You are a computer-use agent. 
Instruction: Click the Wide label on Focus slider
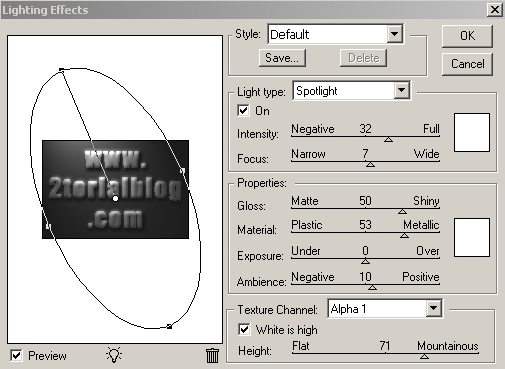point(426,154)
